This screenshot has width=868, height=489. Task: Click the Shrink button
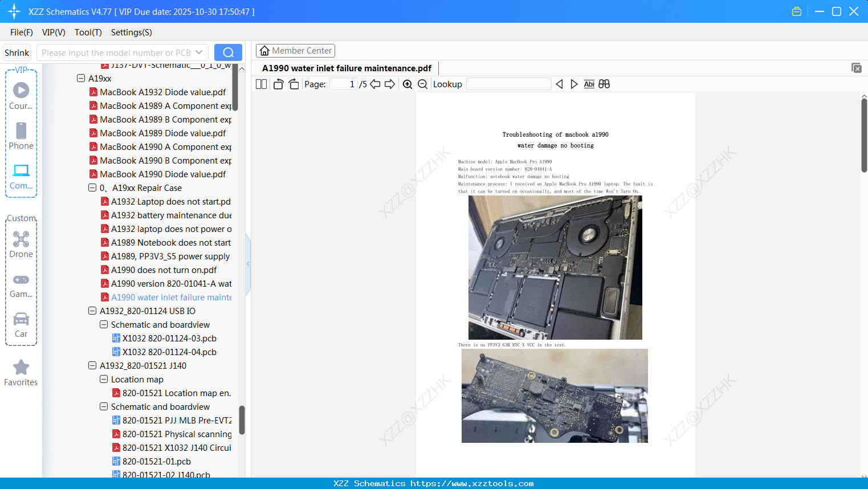pyautogui.click(x=17, y=52)
